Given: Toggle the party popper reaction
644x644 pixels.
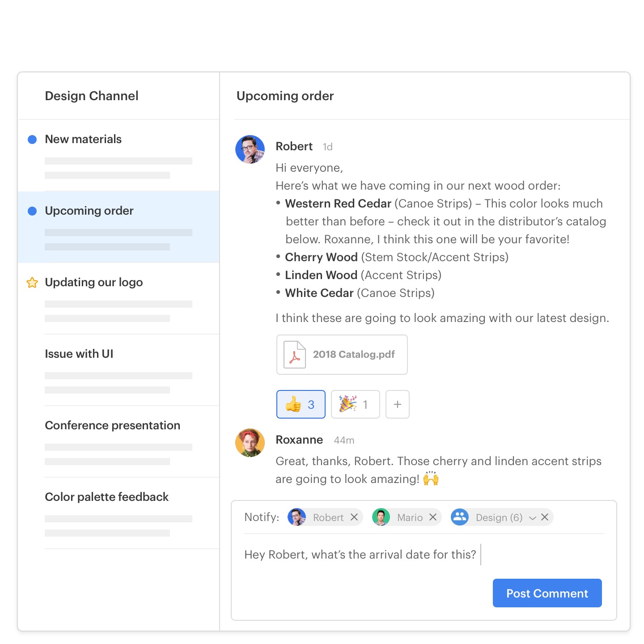Looking at the screenshot, I should (x=355, y=404).
